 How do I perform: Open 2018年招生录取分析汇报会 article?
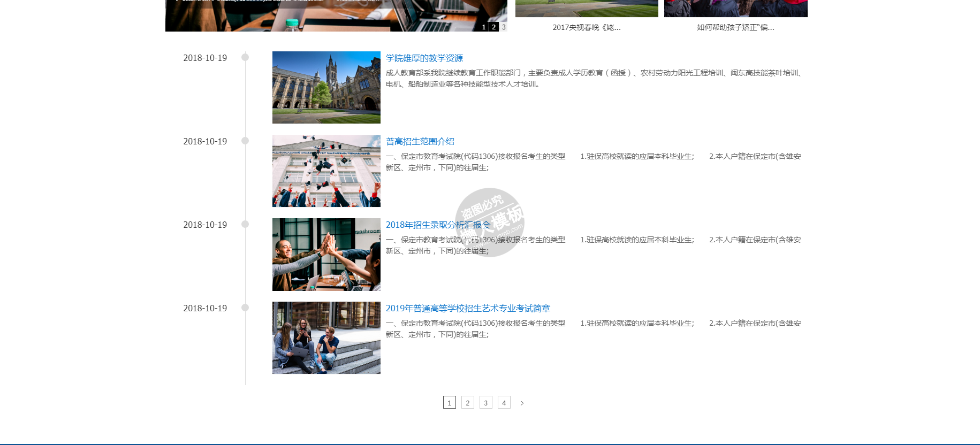click(x=438, y=225)
